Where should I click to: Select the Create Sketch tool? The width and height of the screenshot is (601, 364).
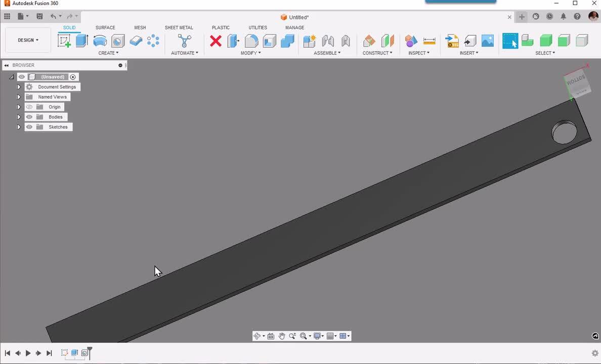[64, 41]
